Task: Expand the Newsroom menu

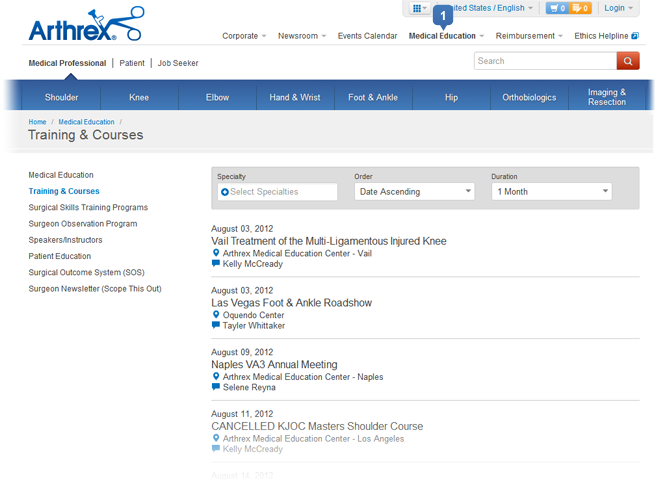Action: click(x=302, y=36)
